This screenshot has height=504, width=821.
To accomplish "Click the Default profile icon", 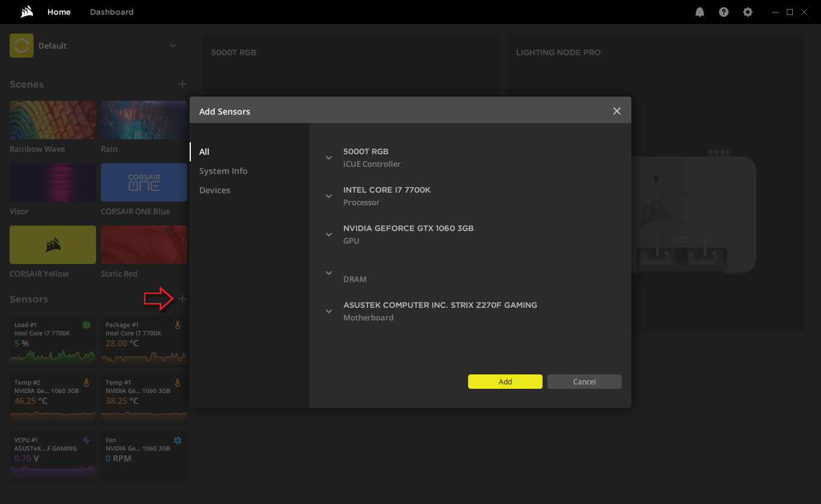I will click(22, 46).
